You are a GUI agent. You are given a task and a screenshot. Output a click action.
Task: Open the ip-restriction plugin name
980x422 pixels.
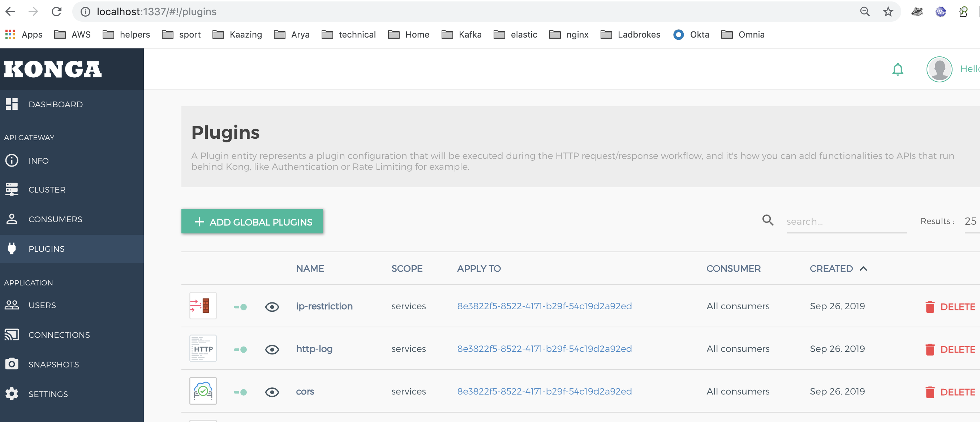click(324, 306)
